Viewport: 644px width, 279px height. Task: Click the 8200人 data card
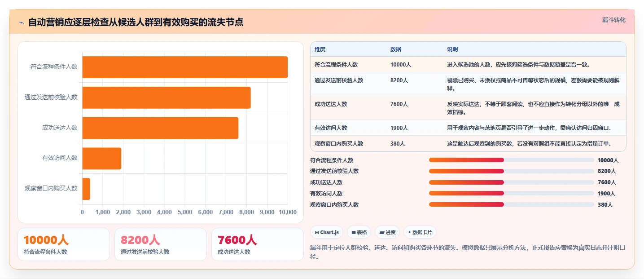[161, 244]
